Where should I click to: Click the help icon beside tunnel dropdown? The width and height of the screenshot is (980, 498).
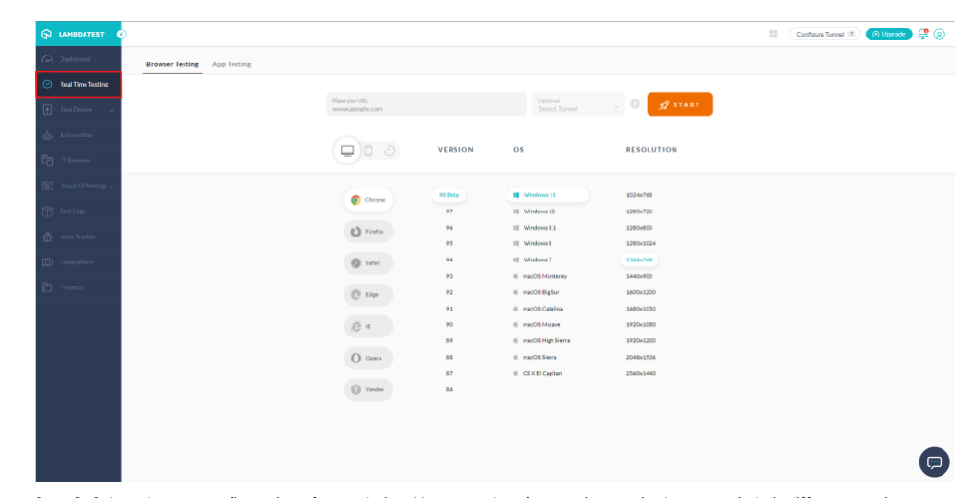(635, 105)
